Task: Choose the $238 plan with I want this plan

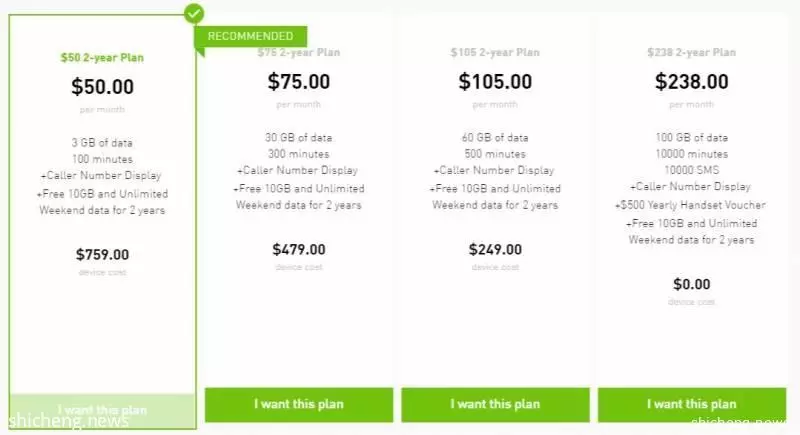Action: [x=692, y=404]
